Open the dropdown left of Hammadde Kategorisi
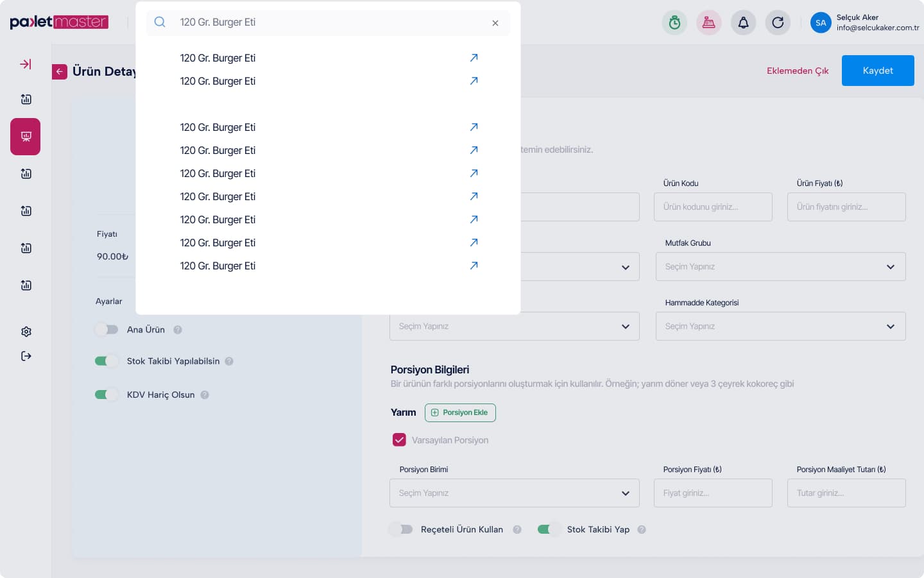This screenshot has height=578, width=924. (514, 327)
